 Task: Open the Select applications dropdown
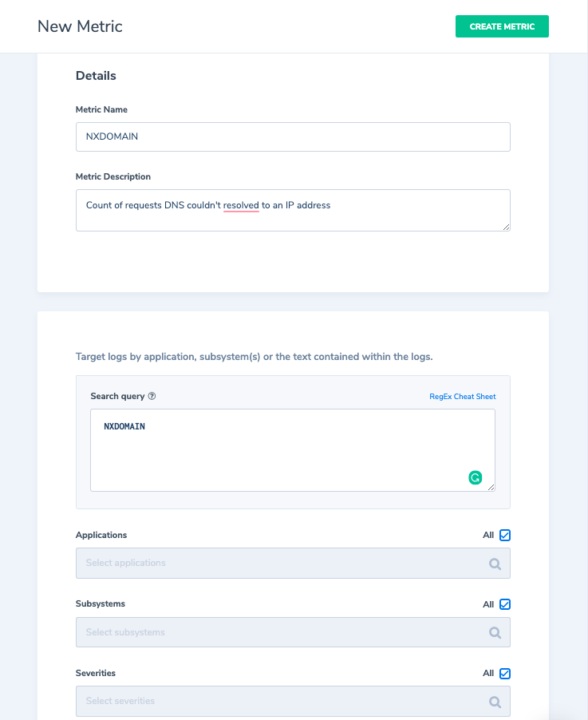[293, 563]
